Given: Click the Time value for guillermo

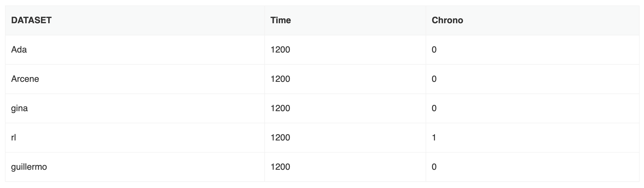Looking at the screenshot, I should coord(280,167).
